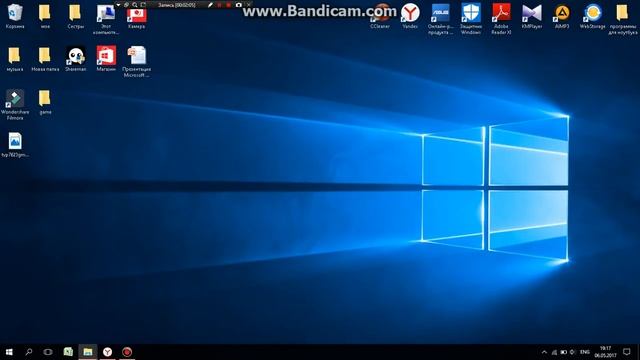
Task: Launch Adobe Reader XI shortcut
Action: 501,18
